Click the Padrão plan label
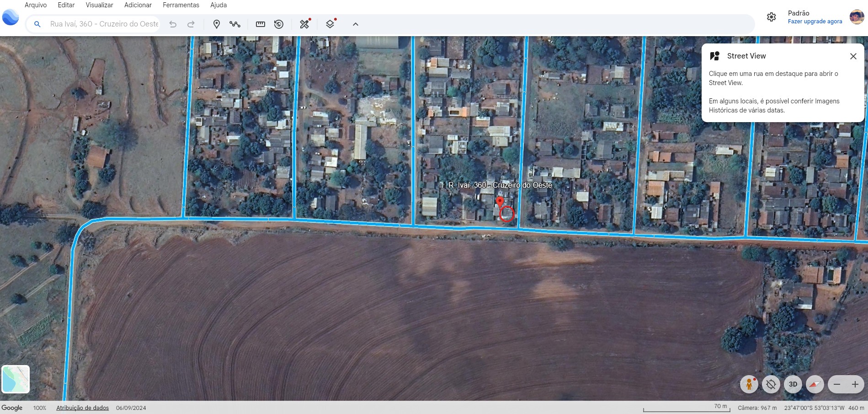 [x=799, y=13]
